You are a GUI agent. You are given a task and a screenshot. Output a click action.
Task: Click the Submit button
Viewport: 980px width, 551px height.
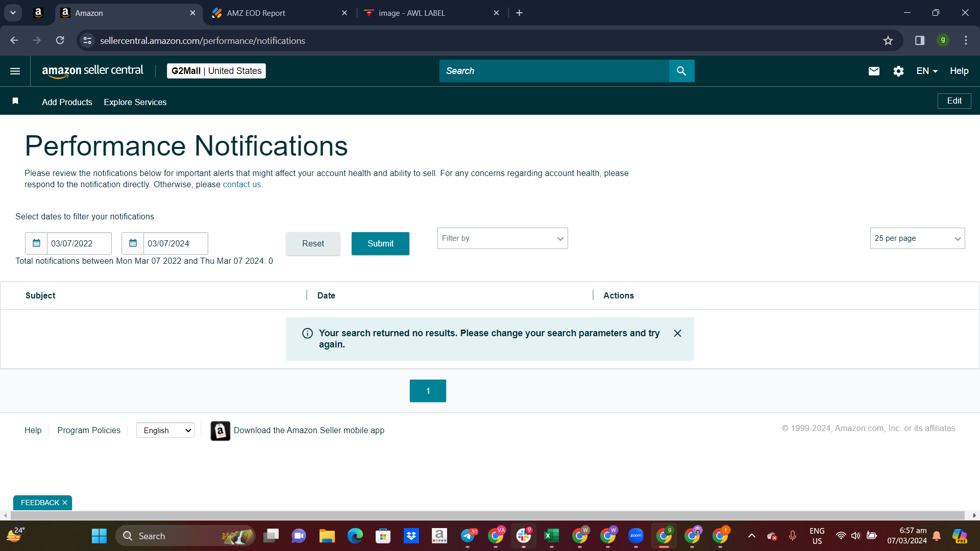(380, 243)
